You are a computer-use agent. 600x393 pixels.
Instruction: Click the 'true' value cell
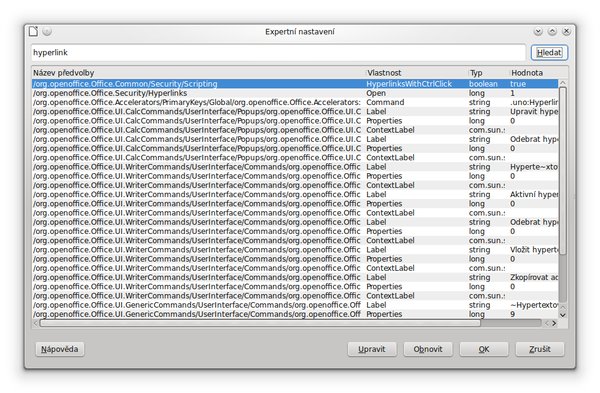518,84
